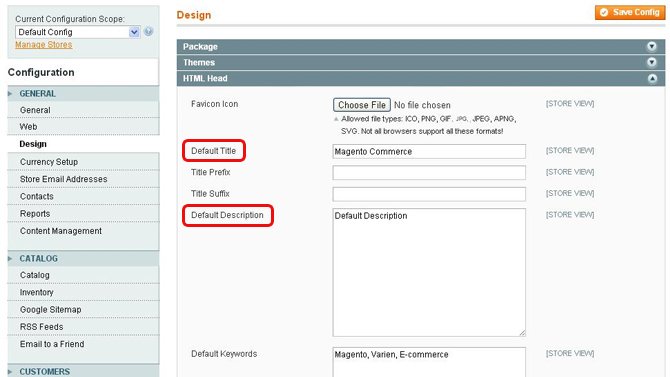This screenshot has height=377, width=670.
Task: Click the Default Description text area
Action: pos(429,272)
